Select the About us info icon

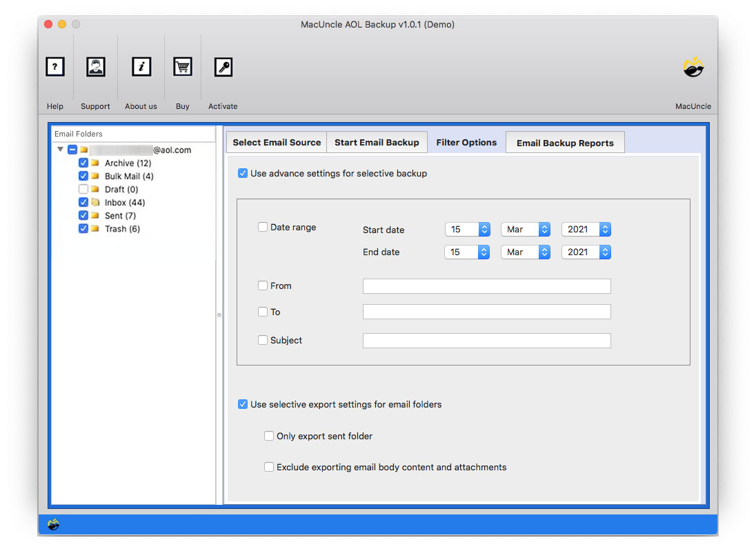point(141,67)
